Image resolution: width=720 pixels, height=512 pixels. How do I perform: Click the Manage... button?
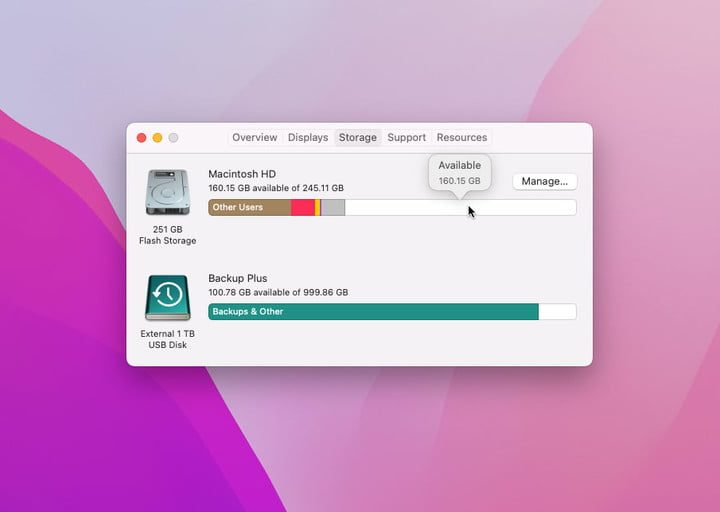coord(545,181)
